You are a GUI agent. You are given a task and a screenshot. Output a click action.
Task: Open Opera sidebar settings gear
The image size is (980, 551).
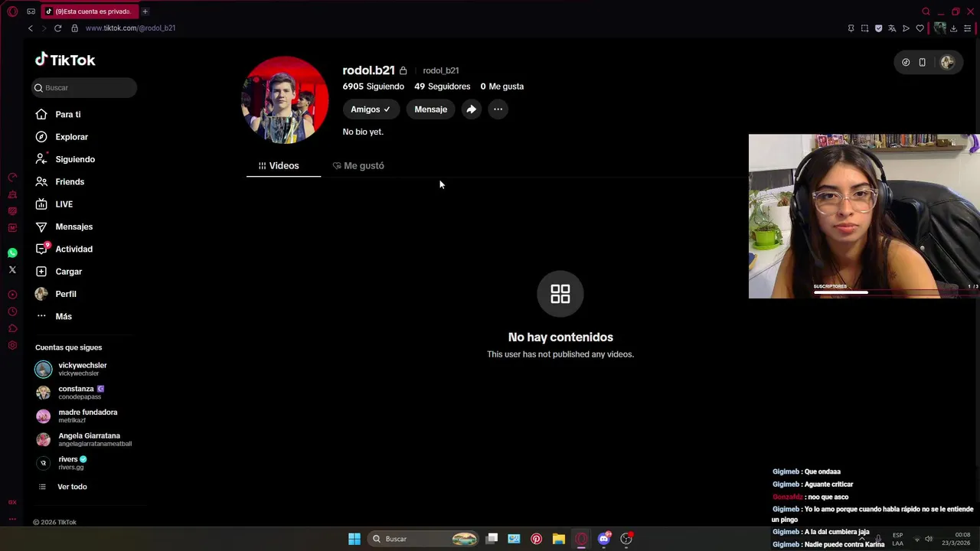[12, 346]
